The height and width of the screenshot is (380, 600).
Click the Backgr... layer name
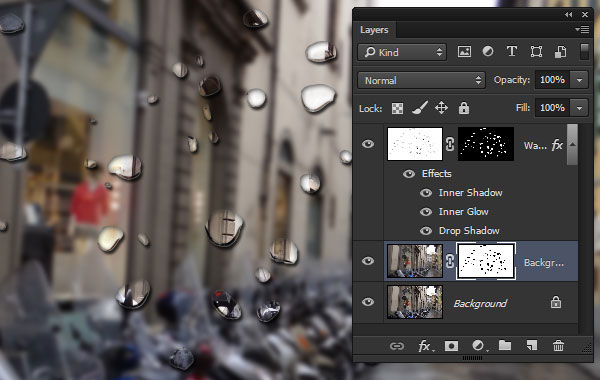(x=544, y=263)
